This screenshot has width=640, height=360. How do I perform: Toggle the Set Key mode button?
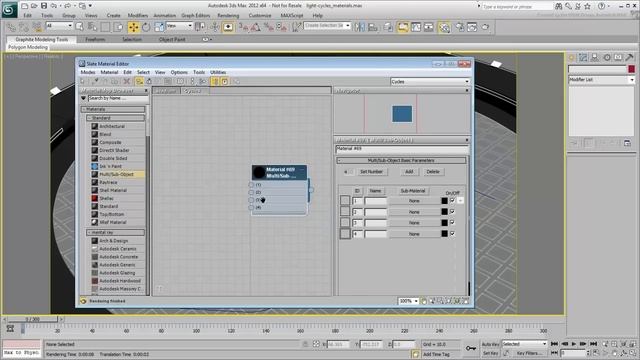(x=490, y=353)
